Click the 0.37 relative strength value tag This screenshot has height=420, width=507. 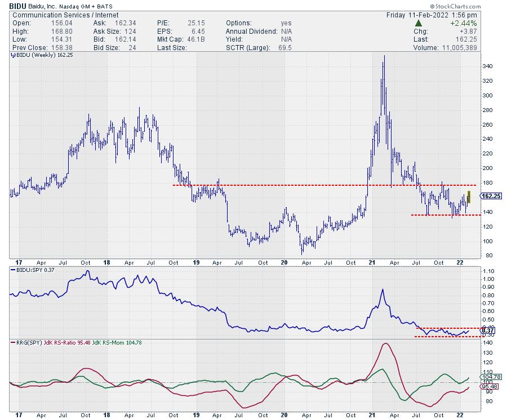489,330
